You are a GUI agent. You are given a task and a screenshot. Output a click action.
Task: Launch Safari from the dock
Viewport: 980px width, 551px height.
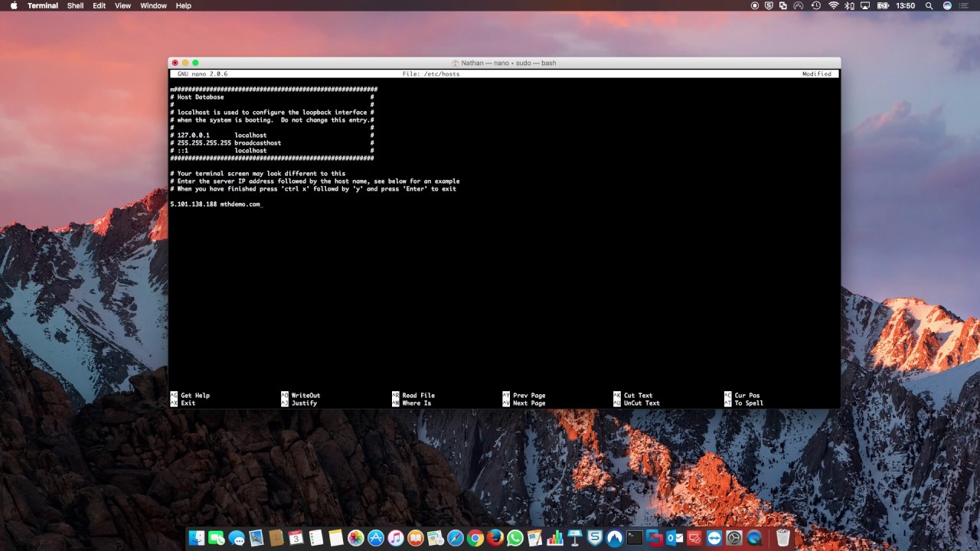[455, 538]
